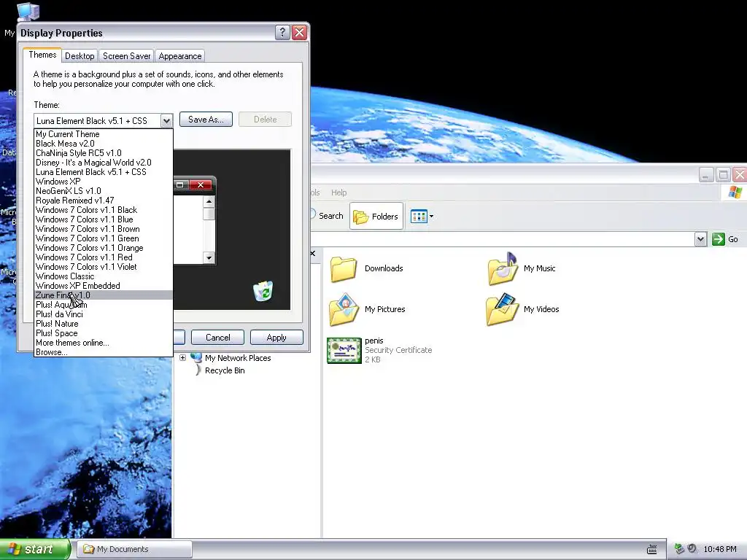Select the My Music folder icon
Image resolution: width=747 pixels, height=560 pixels.
(503, 269)
